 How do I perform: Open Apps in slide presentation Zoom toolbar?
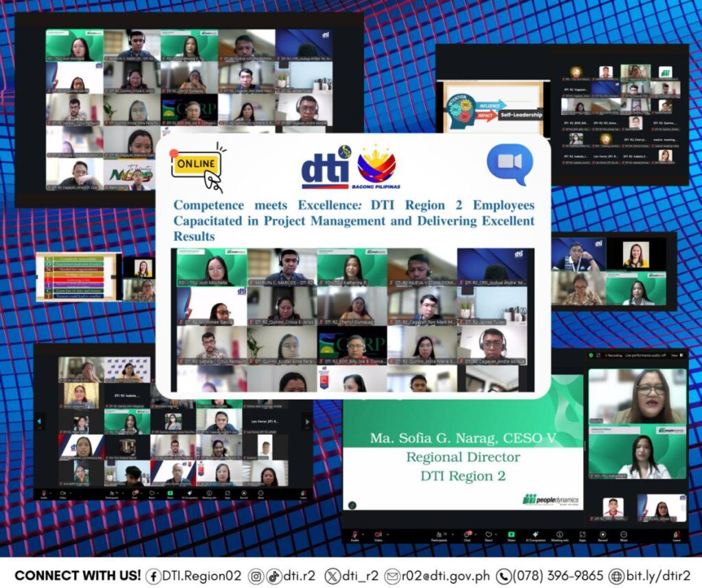click(x=583, y=535)
